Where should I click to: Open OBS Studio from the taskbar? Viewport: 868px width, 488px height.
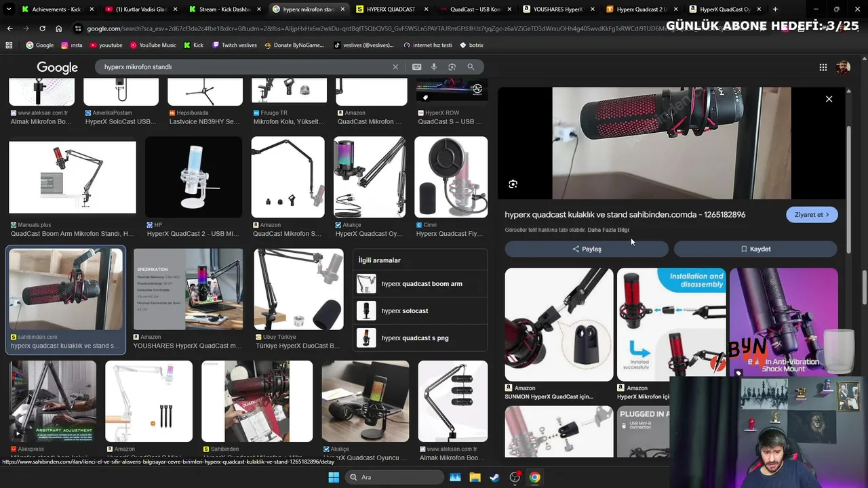tap(515, 477)
